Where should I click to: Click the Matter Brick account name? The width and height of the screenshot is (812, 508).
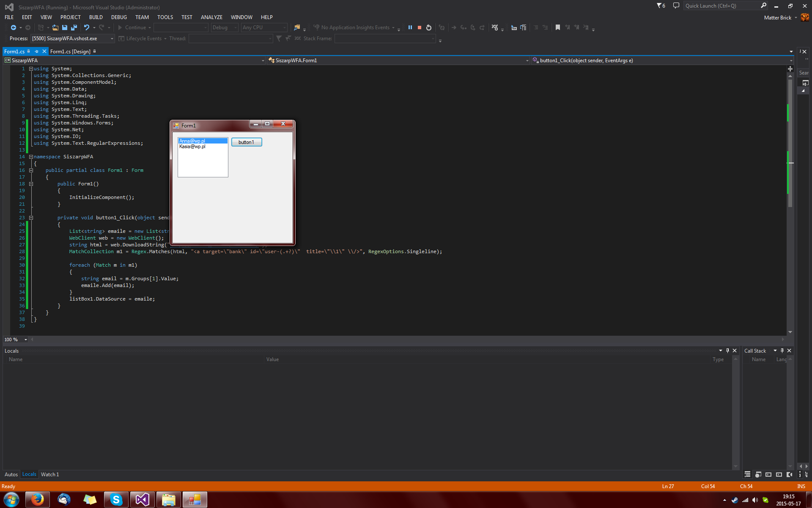[x=777, y=17]
